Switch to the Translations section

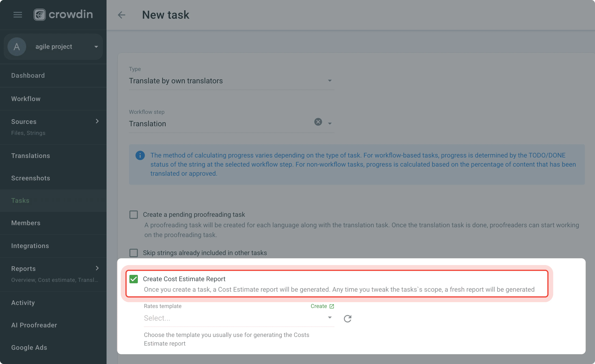coord(31,156)
